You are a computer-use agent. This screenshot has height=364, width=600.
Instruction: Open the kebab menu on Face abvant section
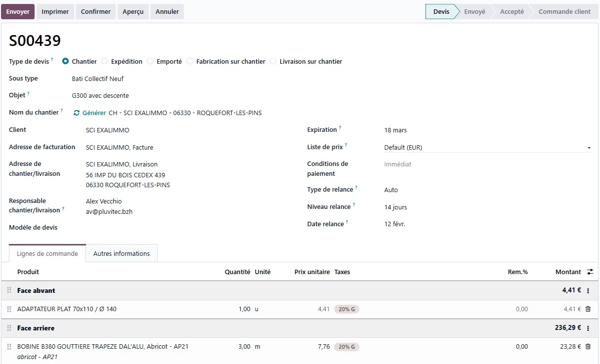(588, 290)
